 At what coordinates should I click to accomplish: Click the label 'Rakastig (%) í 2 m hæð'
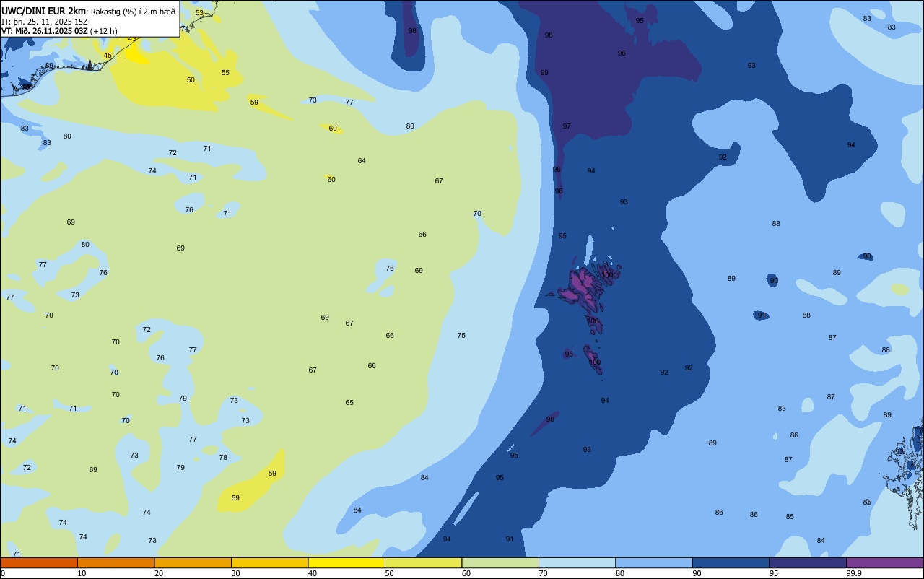133,12
